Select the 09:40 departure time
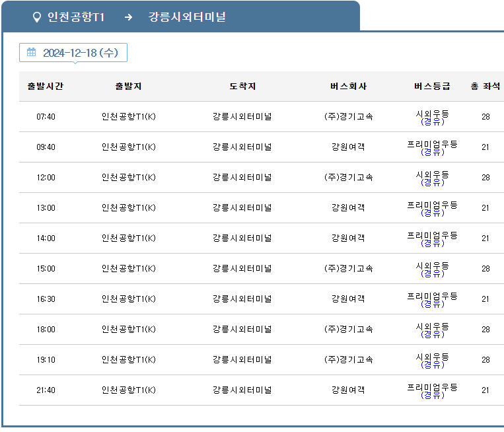The width and height of the screenshot is (504, 432). pyautogui.click(x=46, y=147)
